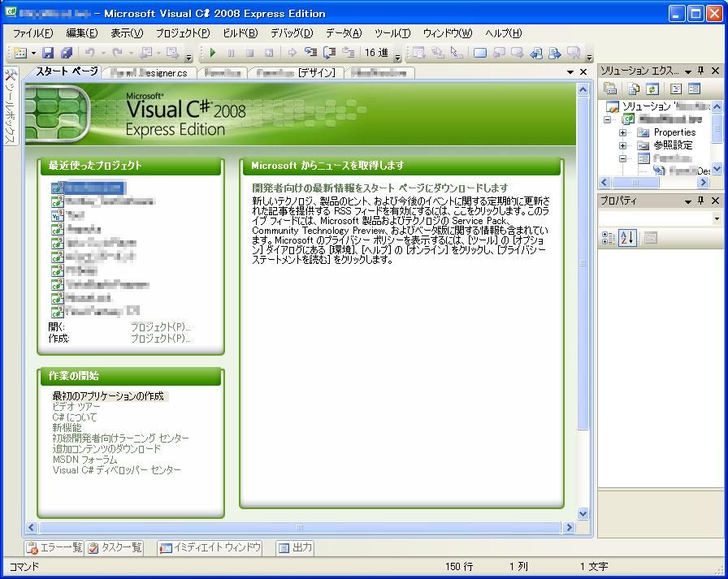The image size is (728, 579).
Task: Click the View Designer icon in Solution Explorer
Action: 695,89
